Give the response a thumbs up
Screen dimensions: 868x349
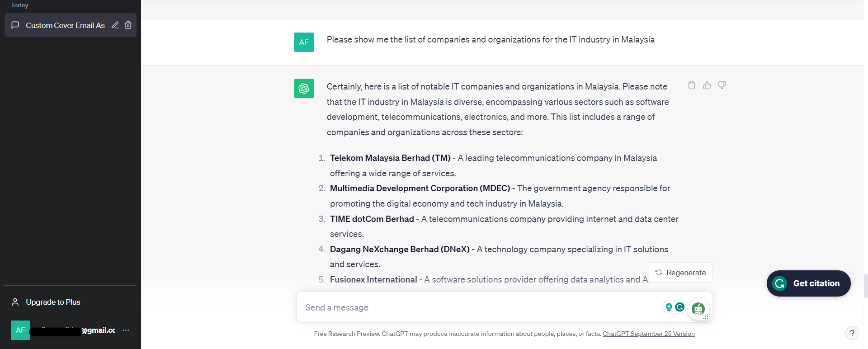click(707, 85)
